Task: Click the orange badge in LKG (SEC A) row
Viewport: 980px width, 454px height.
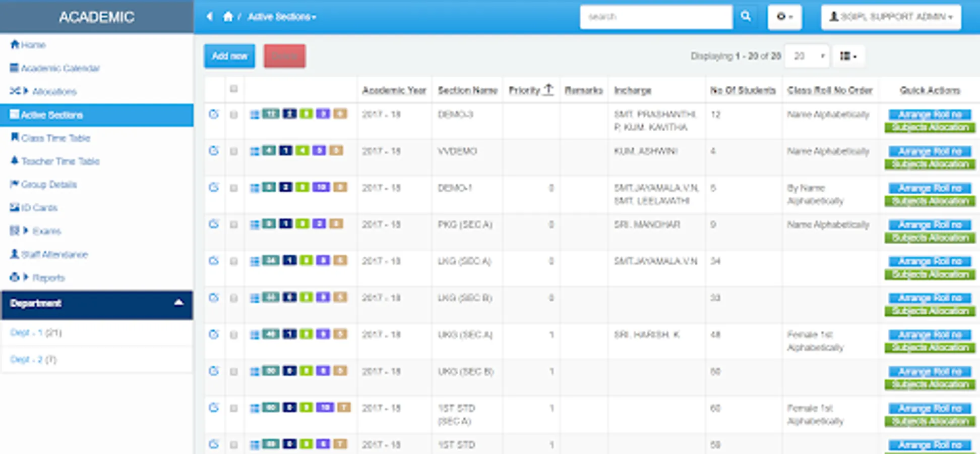Action: coord(340,261)
